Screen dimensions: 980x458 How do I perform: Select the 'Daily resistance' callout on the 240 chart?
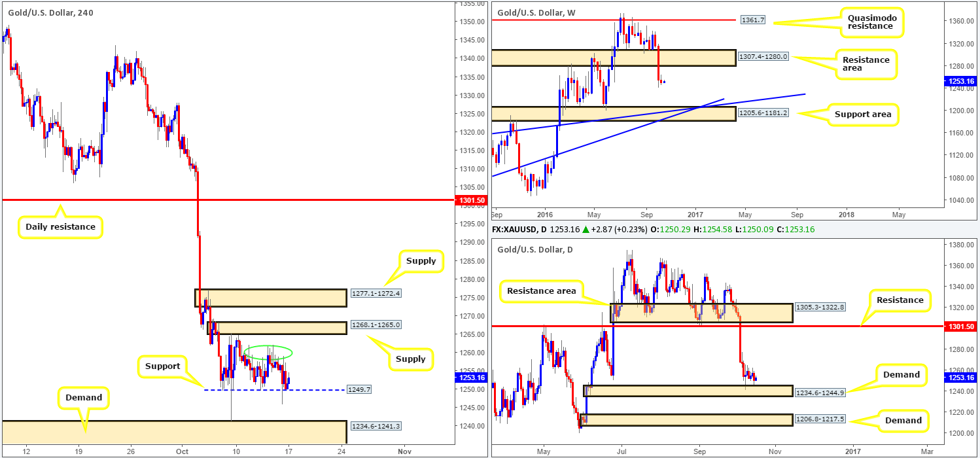tap(60, 227)
